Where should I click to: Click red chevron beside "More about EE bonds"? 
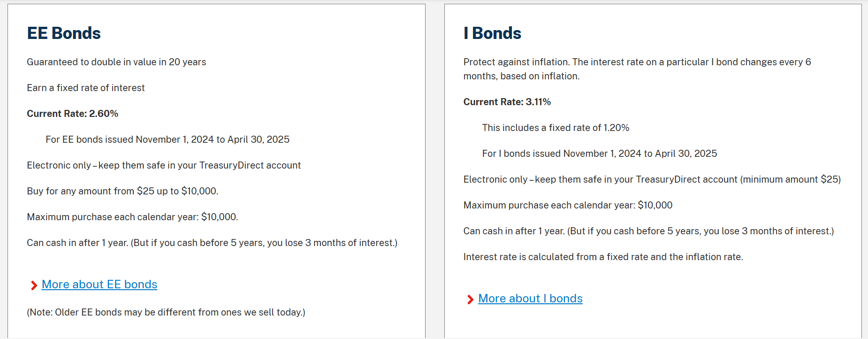[33, 285]
